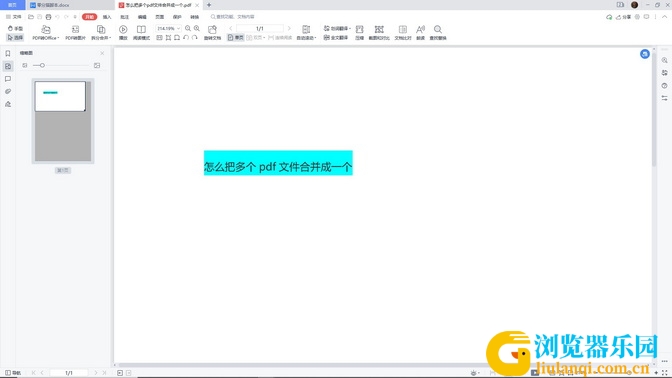Open the compress PDF tool
672x378 pixels.
pyautogui.click(x=359, y=33)
